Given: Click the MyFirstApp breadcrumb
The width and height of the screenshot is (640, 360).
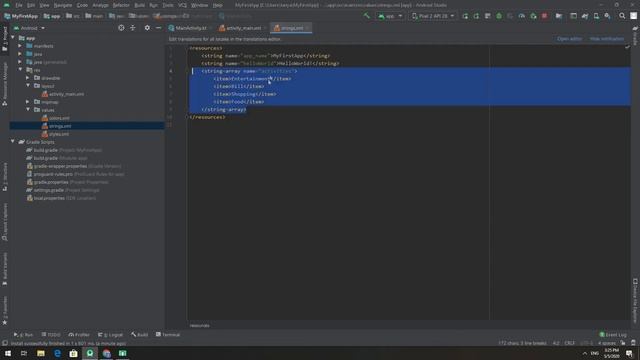Looking at the screenshot, I should click(x=20, y=16).
